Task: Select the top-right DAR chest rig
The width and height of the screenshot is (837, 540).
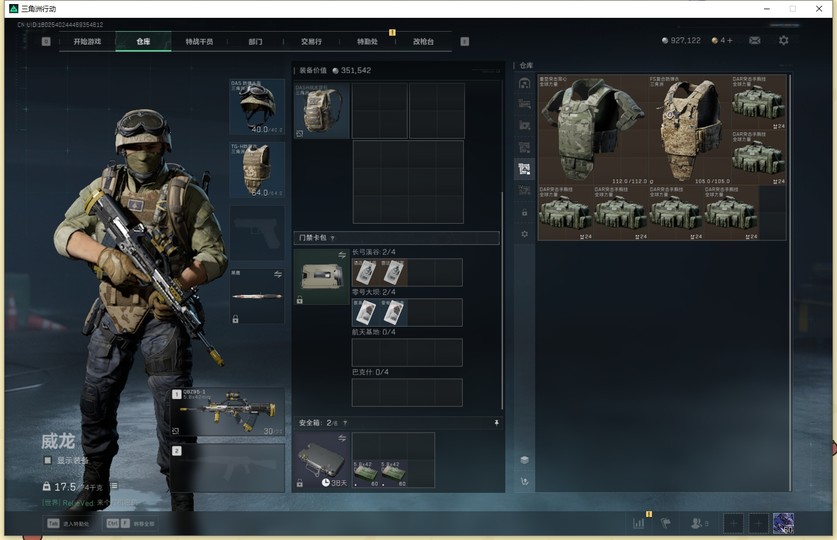Action: [x=758, y=102]
